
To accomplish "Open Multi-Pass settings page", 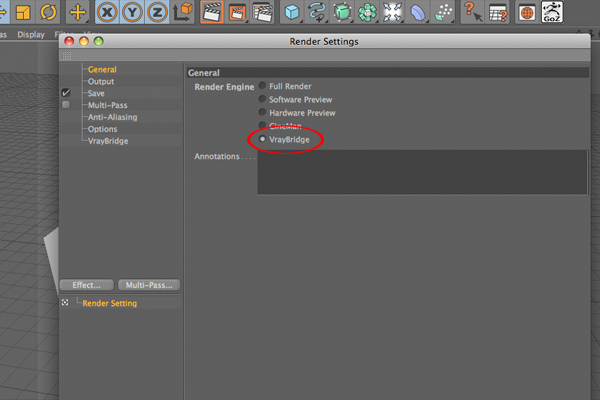I will coord(108,105).
